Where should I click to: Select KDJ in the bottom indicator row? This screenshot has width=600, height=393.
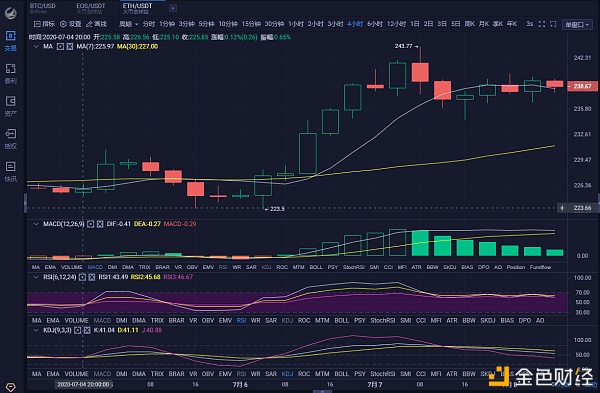point(287,373)
